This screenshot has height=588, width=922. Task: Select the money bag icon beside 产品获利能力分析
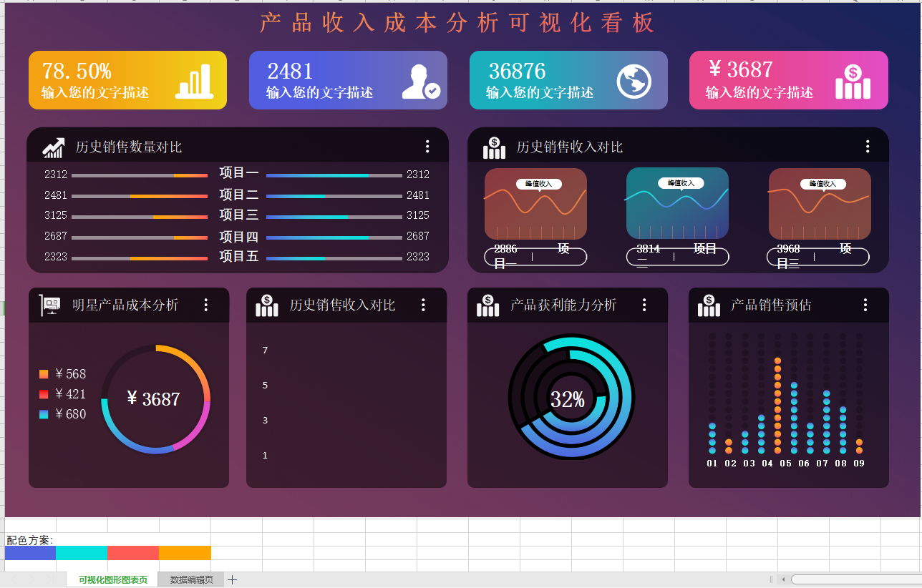click(487, 305)
